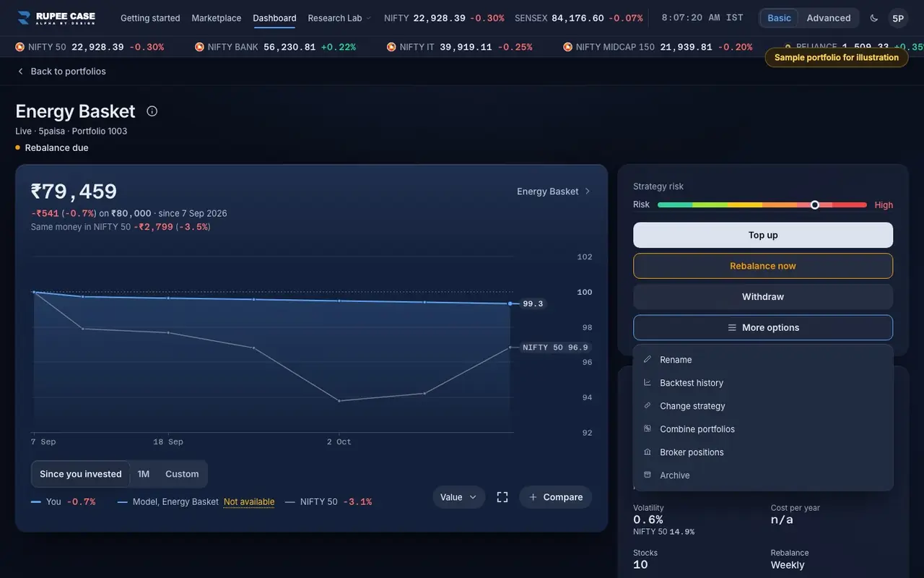The height and width of the screenshot is (578, 924).
Task: Switch to Advanced mode
Action: pyautogui.click(x=829, y=18)
